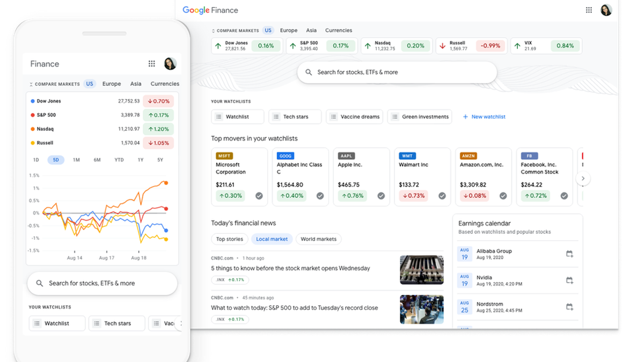Toggle the checkmark on Amazon.com card

[503, 196]
